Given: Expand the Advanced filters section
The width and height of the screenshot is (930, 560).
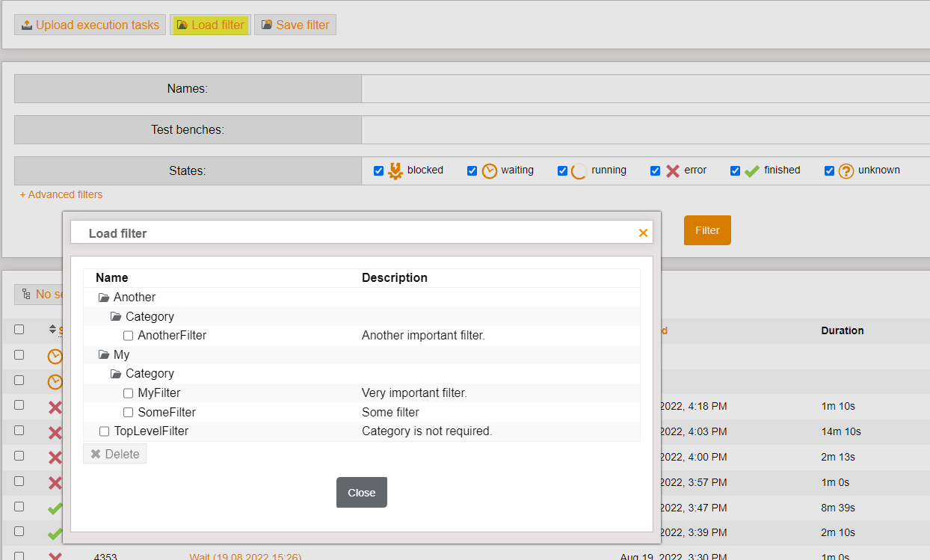Looking at the screenshot, I should [61, 194].
